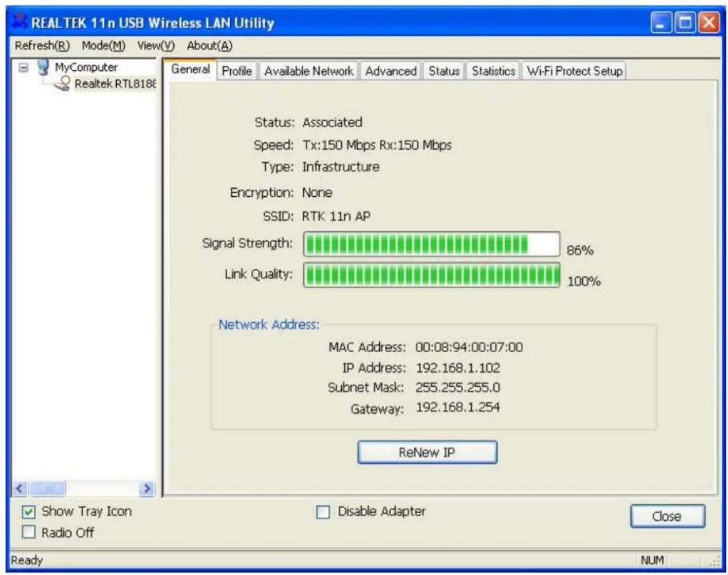The width and height of the screenshot is (728, 575).
Task: Click the SSID value RTK 11n AP
Action: (x=336, y=217)
